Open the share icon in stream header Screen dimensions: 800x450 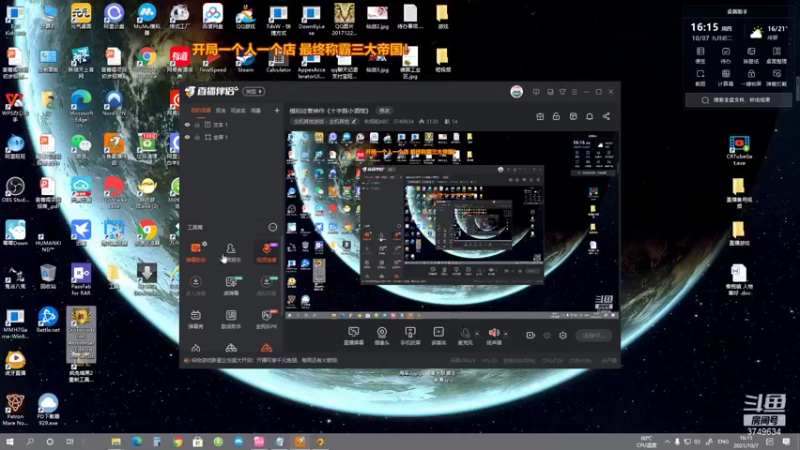[x=606, y=116]
